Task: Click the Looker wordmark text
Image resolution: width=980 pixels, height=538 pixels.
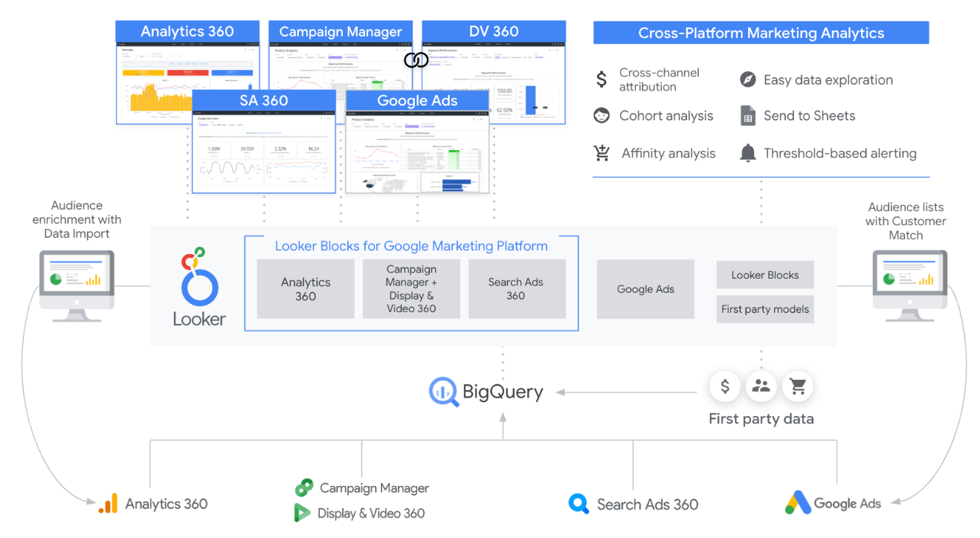Action: (199, 319)
